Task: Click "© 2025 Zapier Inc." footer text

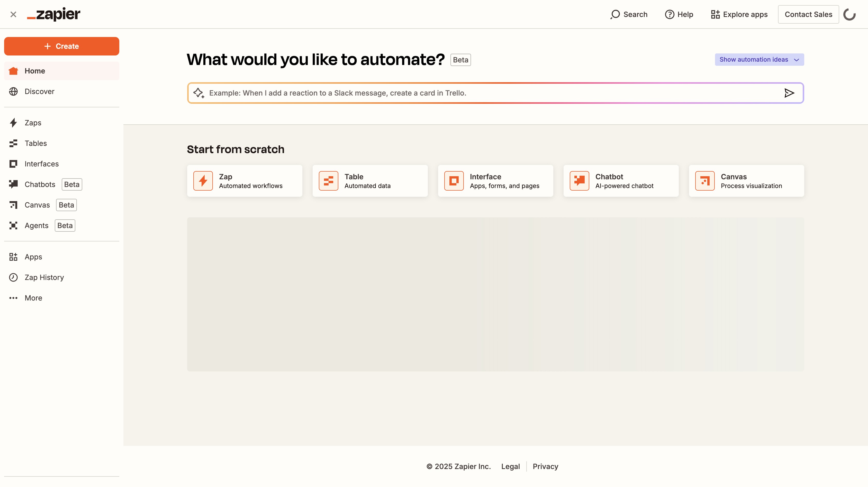Action: tap(458, 466)
